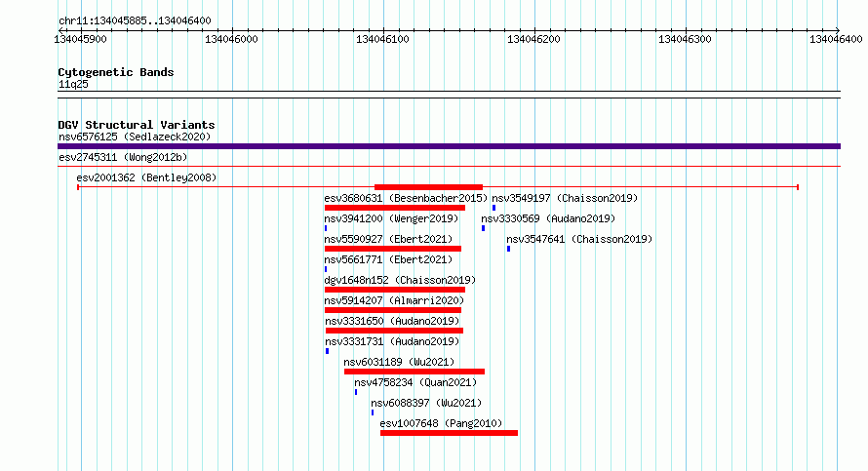Click the DGV Structural Variants track title
Image resolution: width=868 pixels, height=471 pixels.
(137, 125)
